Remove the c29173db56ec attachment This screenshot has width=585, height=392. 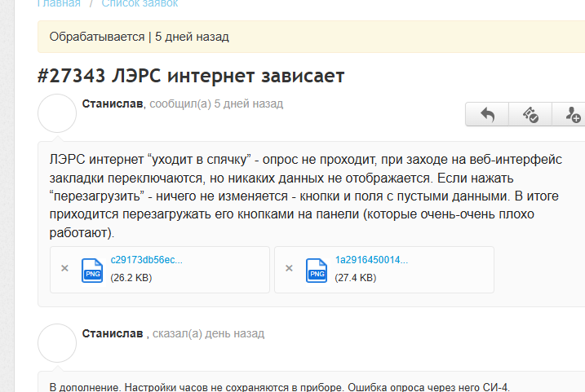65,268
